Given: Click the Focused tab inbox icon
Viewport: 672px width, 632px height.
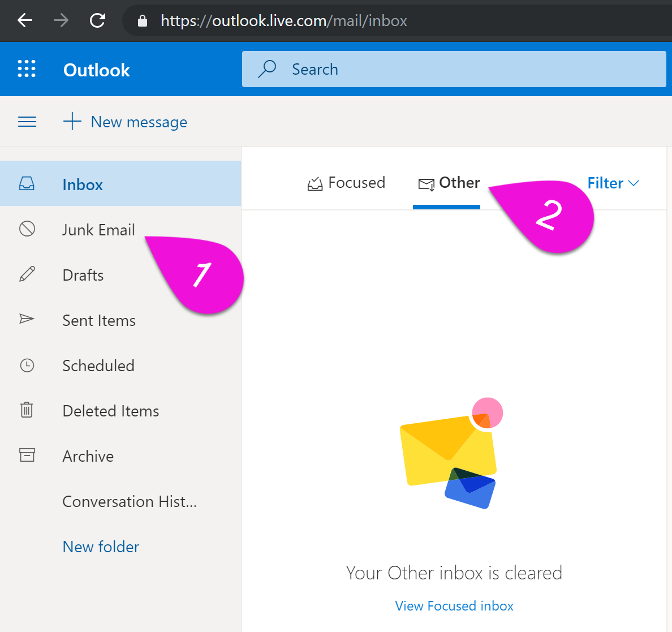Looking at the screenshot, I should 315,183.
